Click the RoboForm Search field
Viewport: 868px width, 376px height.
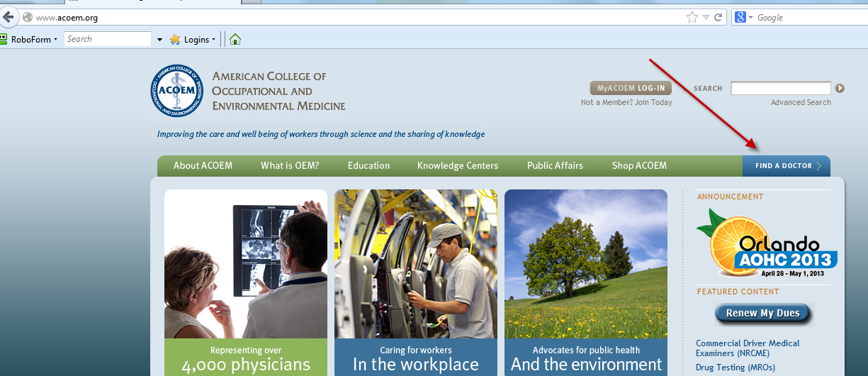[x=108, y=39]
